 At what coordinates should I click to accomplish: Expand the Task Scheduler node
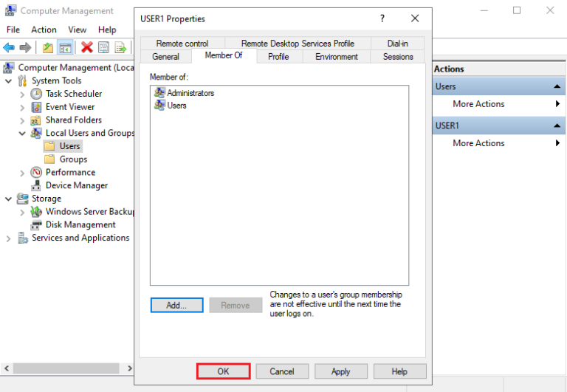(21, 94)
